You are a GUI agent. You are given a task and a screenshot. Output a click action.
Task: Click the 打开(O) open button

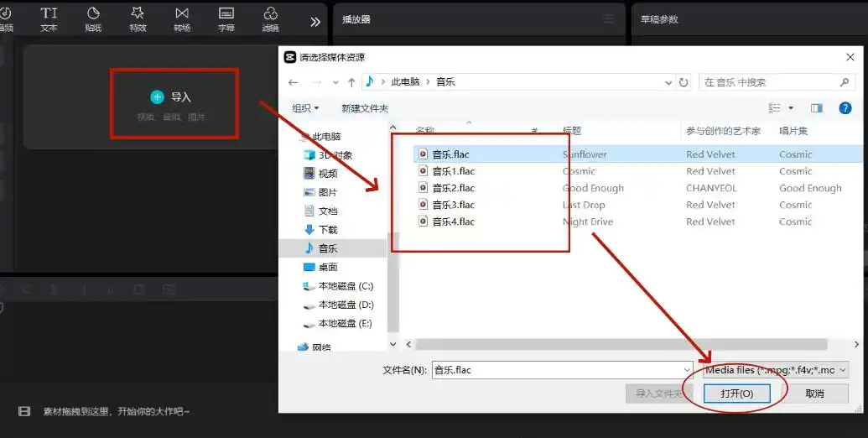click(737, 394)
